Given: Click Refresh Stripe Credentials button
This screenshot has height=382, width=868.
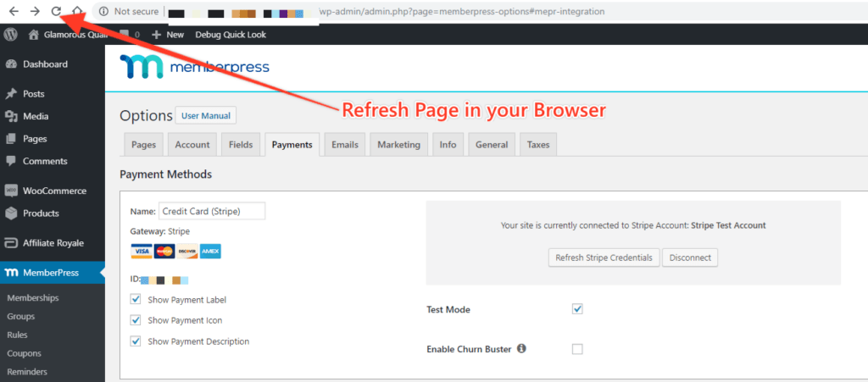Looking at the screenshot, I should tap(604, 257).
